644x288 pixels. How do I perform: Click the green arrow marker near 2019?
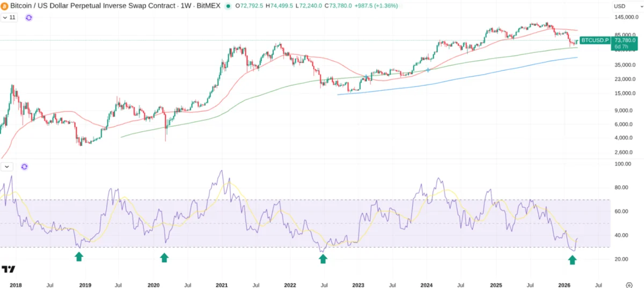79,257
